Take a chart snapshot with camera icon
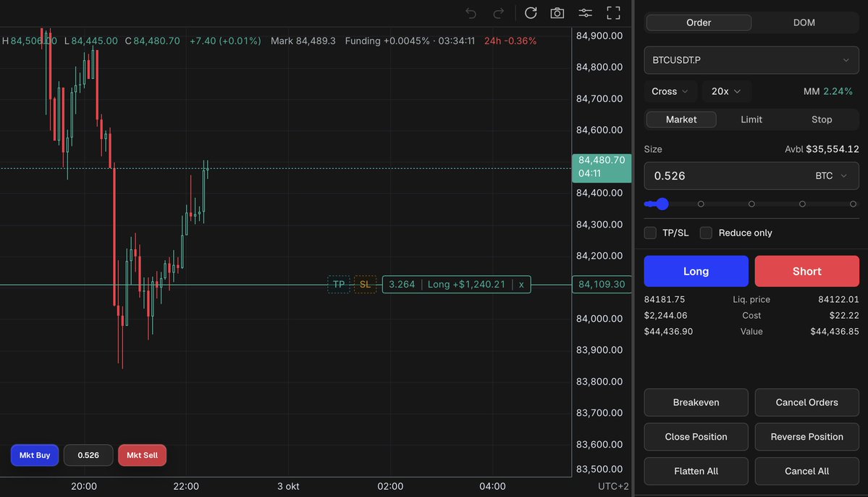This screenshot has width=868, height=497. (x=557, y=13)
